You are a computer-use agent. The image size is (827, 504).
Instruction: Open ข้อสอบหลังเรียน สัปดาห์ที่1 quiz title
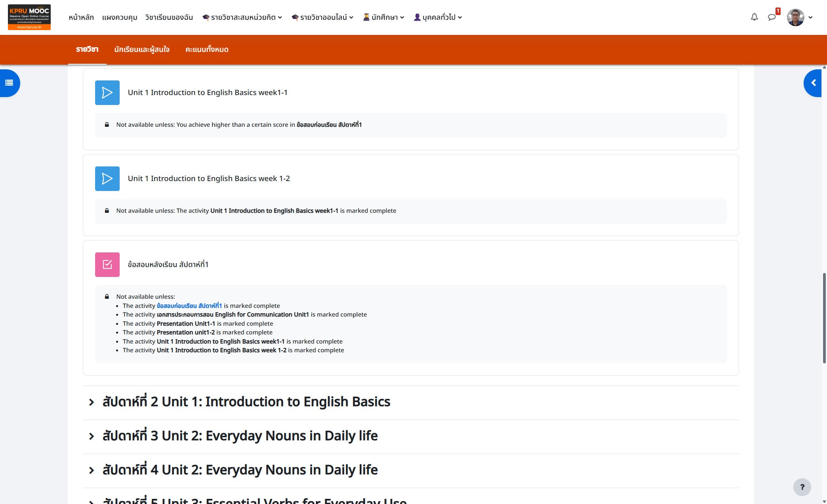click(168, 265)
